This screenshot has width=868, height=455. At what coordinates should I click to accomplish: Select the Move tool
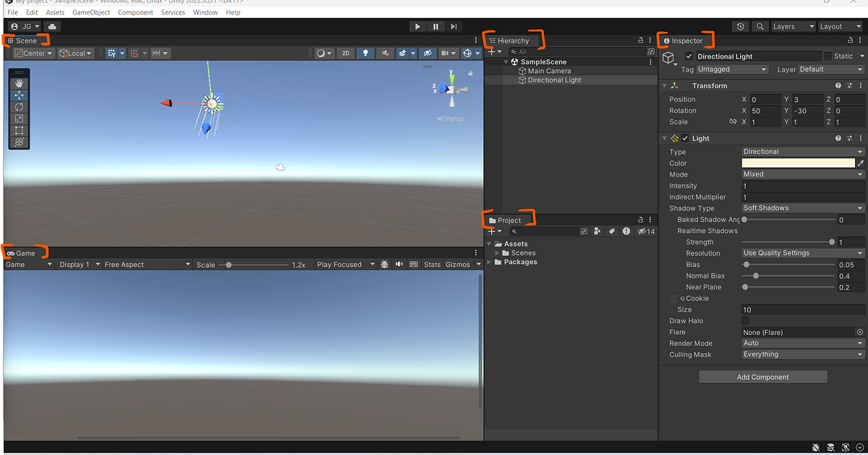point(19,94)
